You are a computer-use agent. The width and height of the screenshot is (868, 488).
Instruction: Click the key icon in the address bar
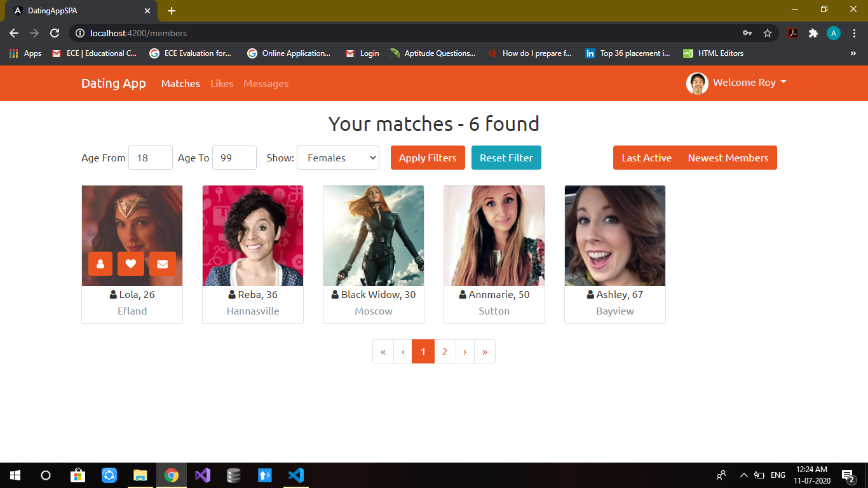[x=747, y=33]
